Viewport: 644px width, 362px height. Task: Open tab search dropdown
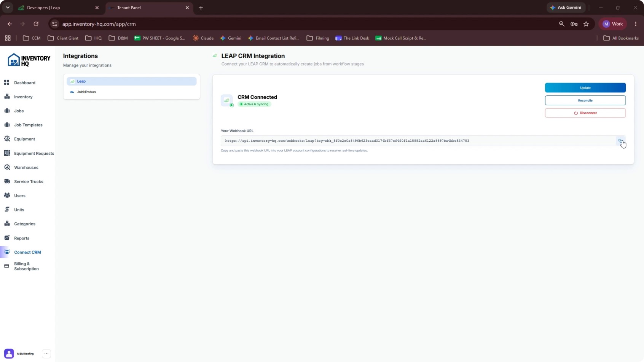(x=8, y=8)
